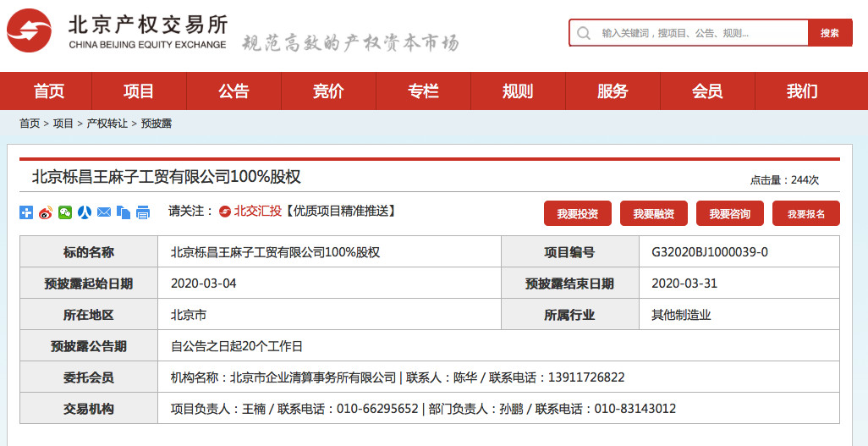
Task: Click the red 北交汇投 logo icon
Action: (225, 211)
